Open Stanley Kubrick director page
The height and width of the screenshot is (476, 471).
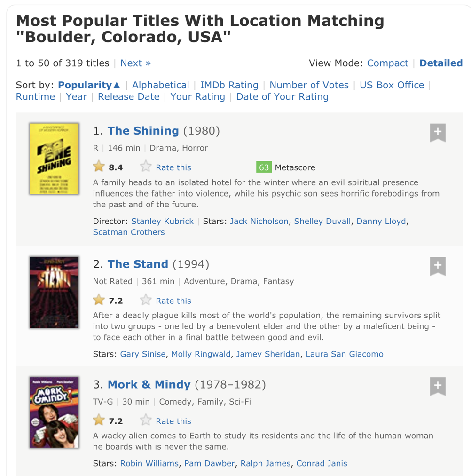(162, 221)
